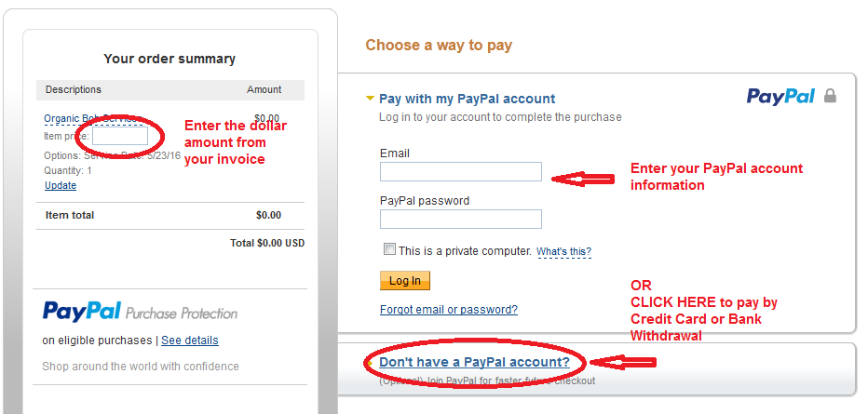The image size is (868, 414).
Task: Hit the orange Log In button
Action: (404, 280)
